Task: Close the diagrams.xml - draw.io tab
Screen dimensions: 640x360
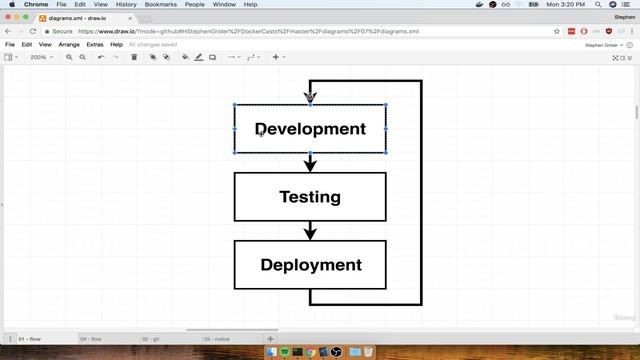Action: (130, 18)
